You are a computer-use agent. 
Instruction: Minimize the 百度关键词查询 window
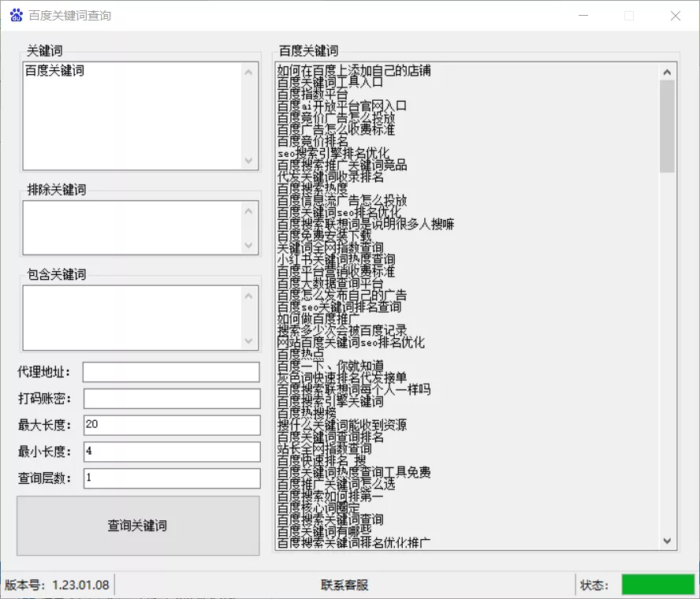583,16
